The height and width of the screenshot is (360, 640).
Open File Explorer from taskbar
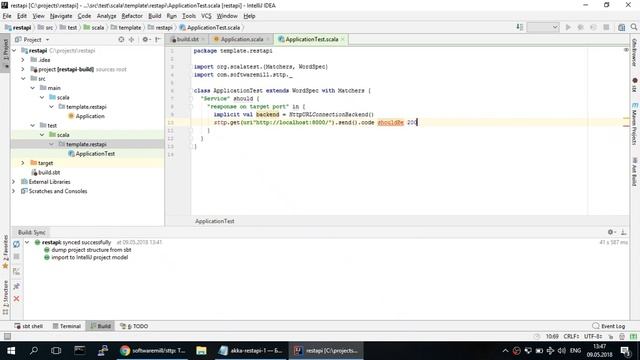point(201,351)
